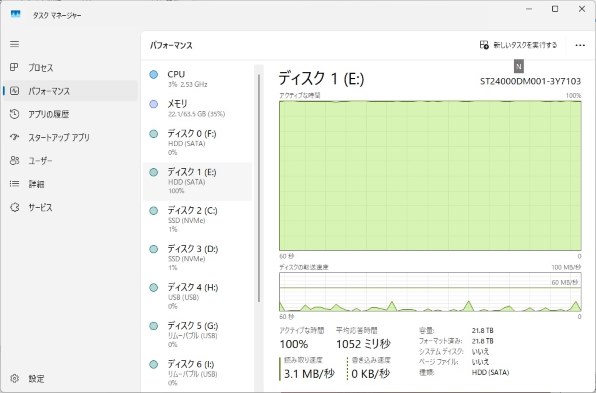Click the 容量 21.8 TB value

[x=483, y=330]
